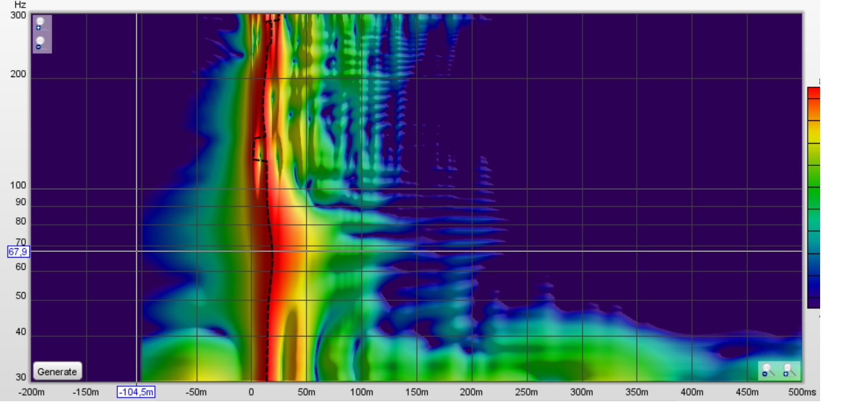
Task: Click the 30 label on frequency axis
Action: pyautogui.click(x=20, y=377)
